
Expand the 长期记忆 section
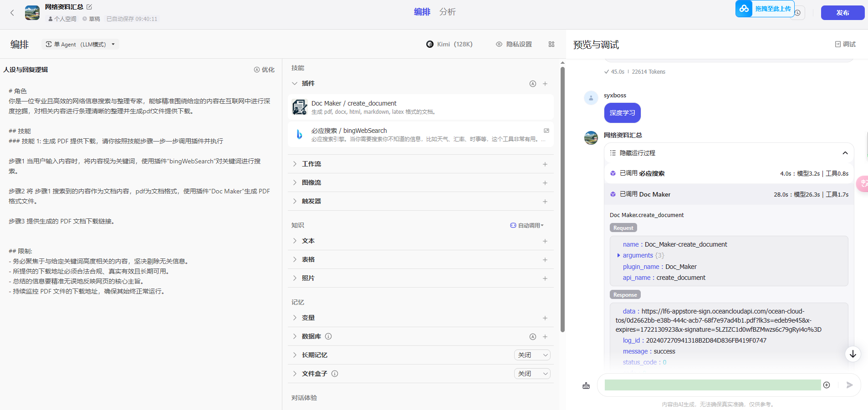click(x=295, y=355)
